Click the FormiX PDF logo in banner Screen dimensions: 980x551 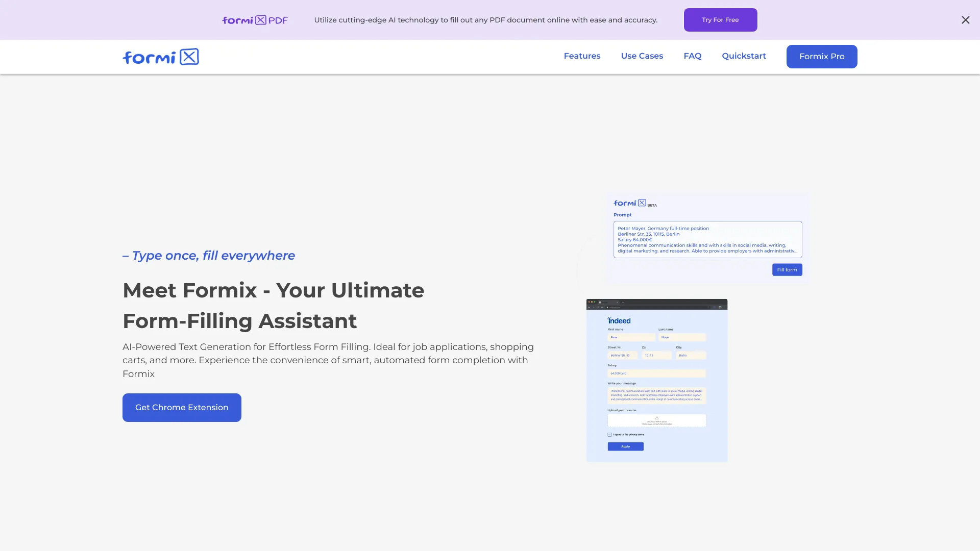pos(254,19)
